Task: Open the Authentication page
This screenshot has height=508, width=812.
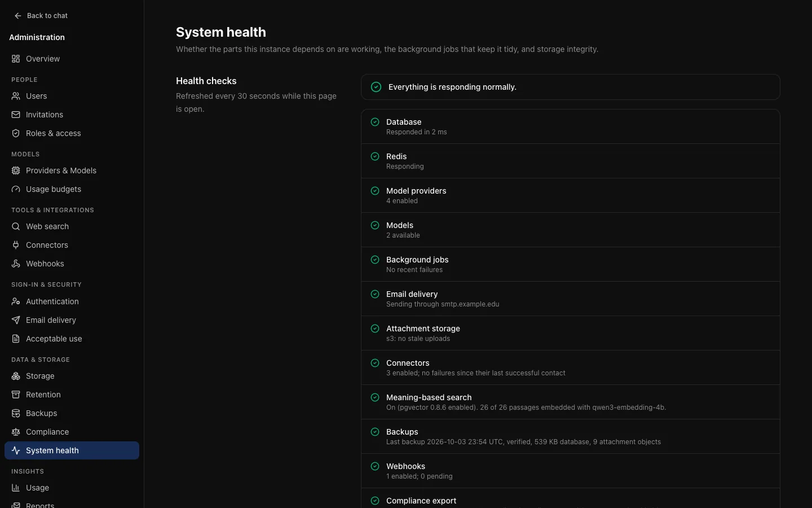Action: click(72, 301)
